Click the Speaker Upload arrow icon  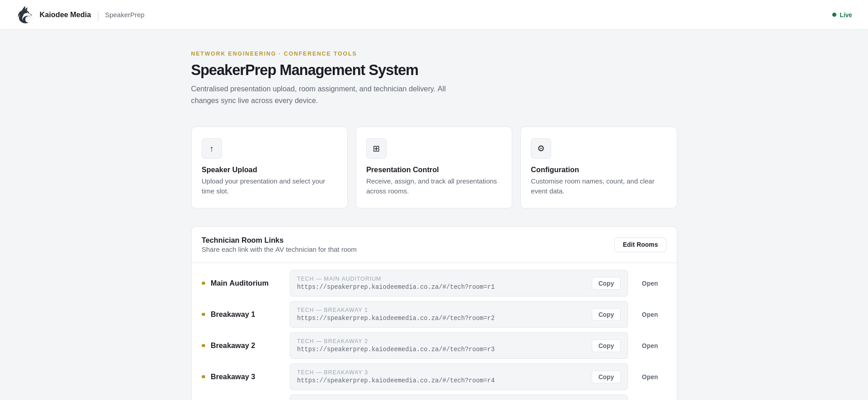coord(212,148)
